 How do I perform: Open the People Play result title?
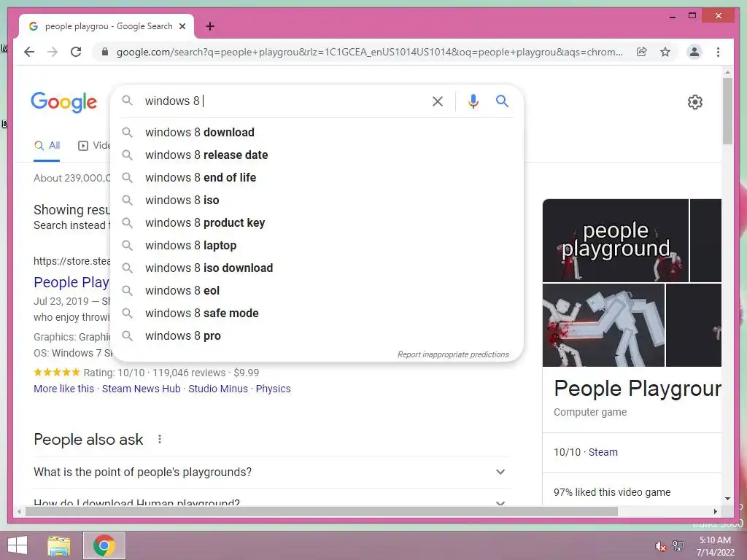[71, 282]
